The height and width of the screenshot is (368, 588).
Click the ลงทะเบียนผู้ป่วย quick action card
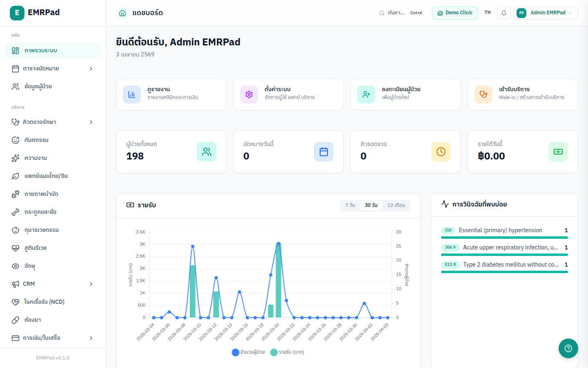pos(405,94)
